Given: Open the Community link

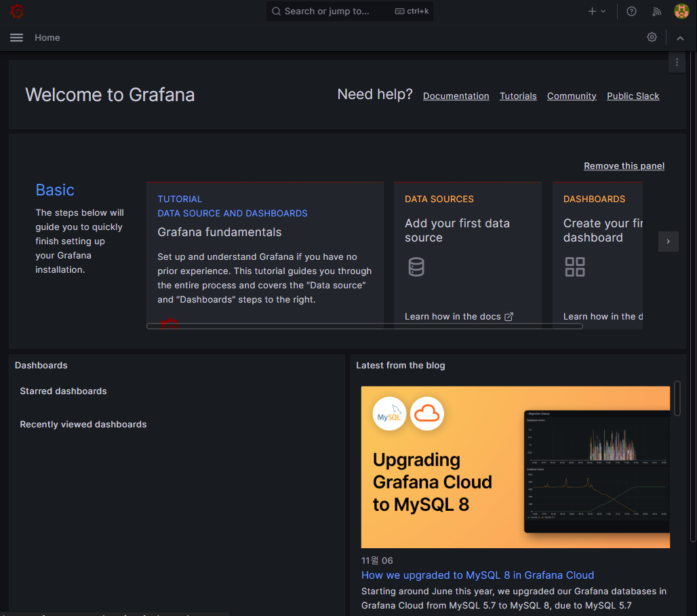Looking at the screenshot, I should (571, 96).
